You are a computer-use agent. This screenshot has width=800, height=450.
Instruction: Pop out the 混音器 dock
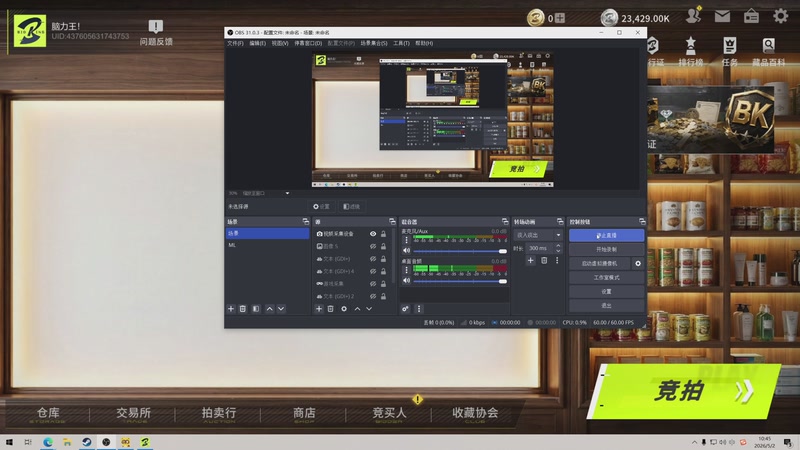[505, 221]
